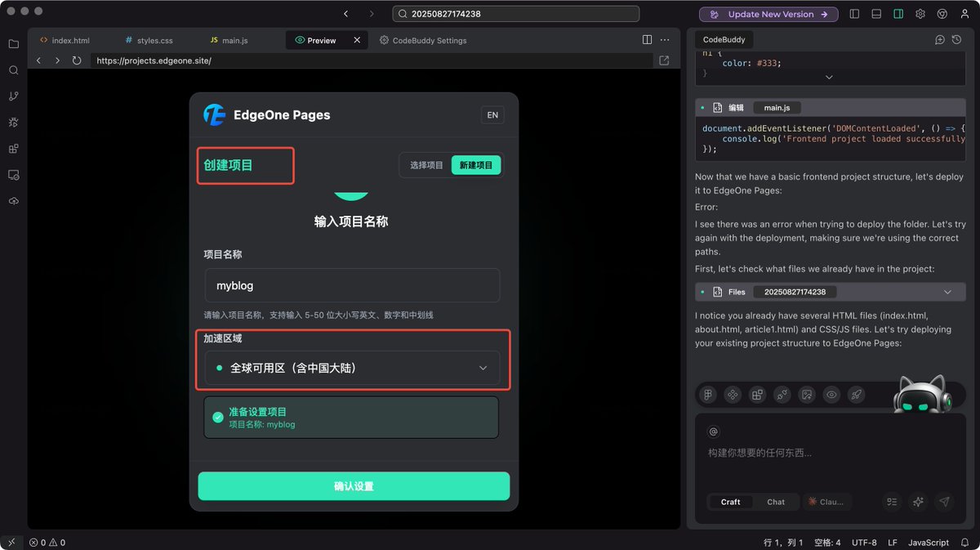
Task: Start new chat icon in CodeBuddy
Action: coord(940,39)
